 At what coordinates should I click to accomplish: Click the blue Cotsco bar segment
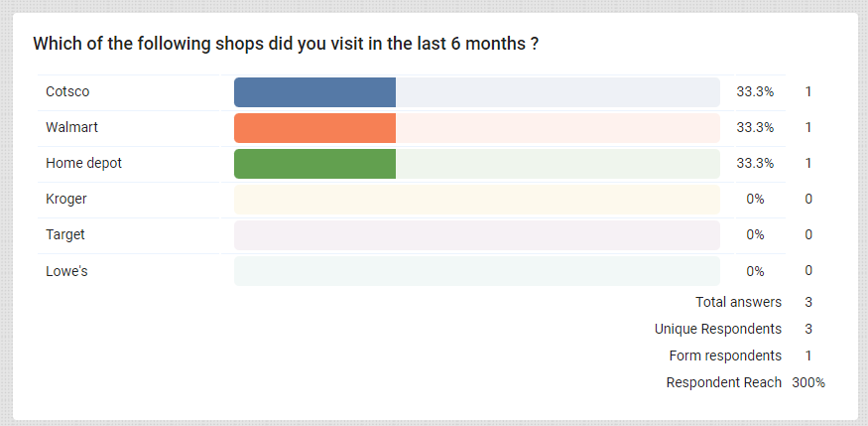[x=314, y=91]
